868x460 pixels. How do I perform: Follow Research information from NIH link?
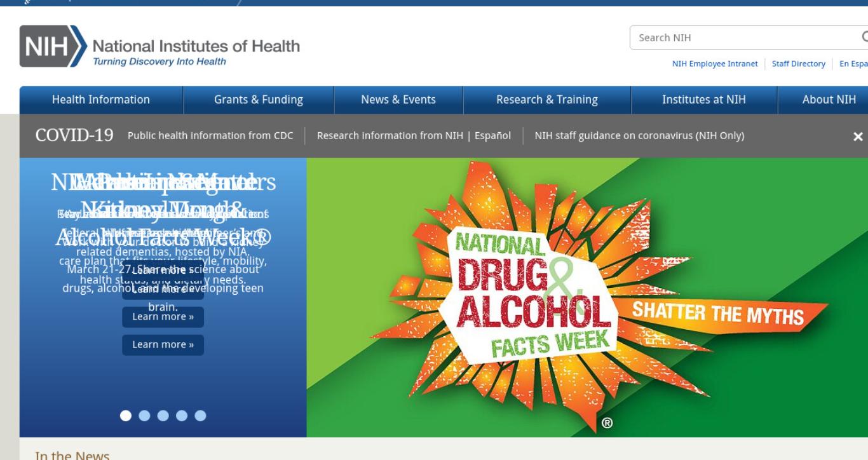click(390, 135)
